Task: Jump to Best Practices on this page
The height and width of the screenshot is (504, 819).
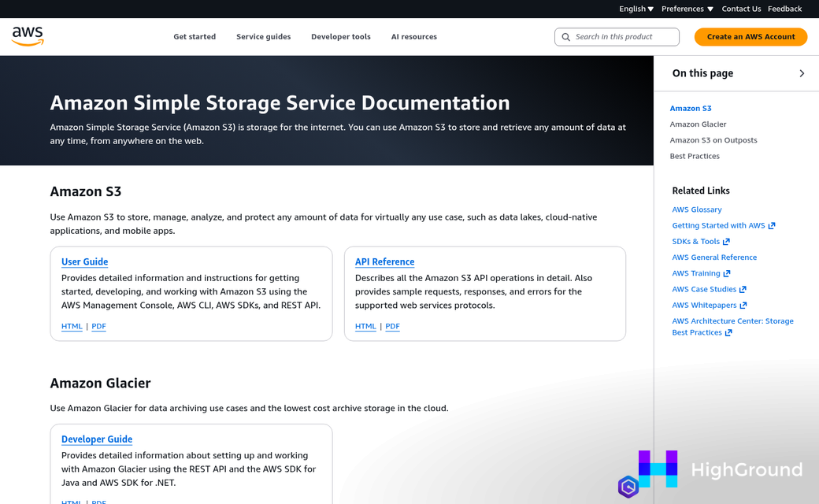Action: [694, 156]
